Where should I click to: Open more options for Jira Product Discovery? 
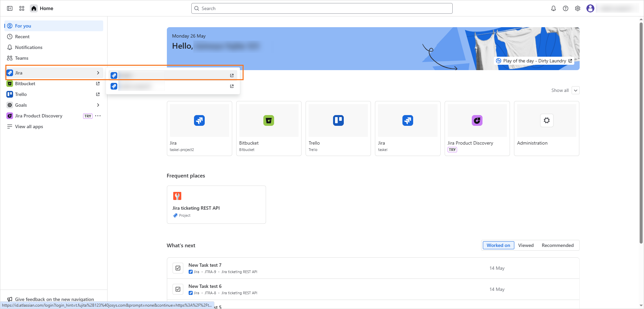pyautogui.click(x=98, y=116)
